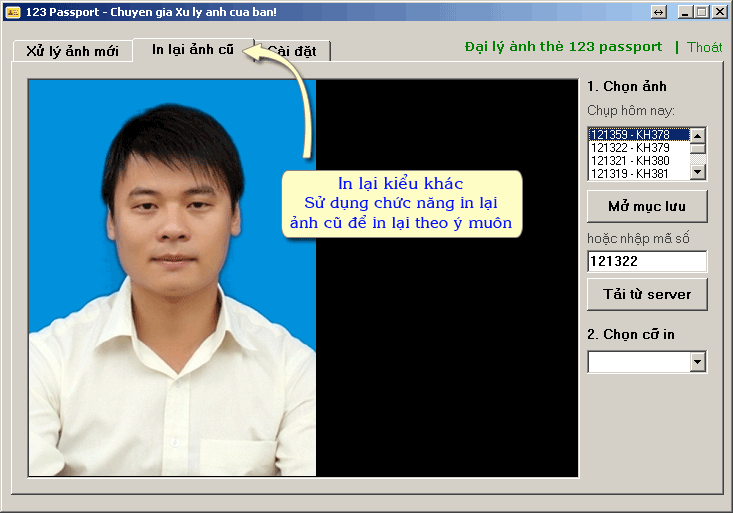Select list entry '121322 - KH379'

(x=637, y=148)
